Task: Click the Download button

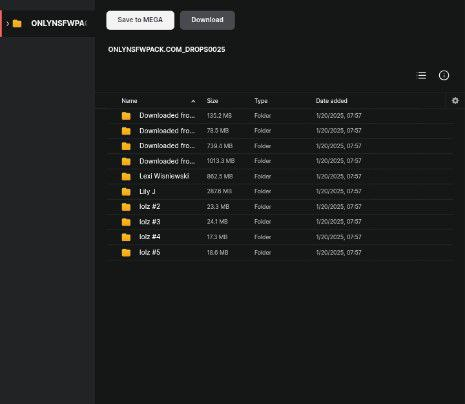Action: [x=207, y=20]
